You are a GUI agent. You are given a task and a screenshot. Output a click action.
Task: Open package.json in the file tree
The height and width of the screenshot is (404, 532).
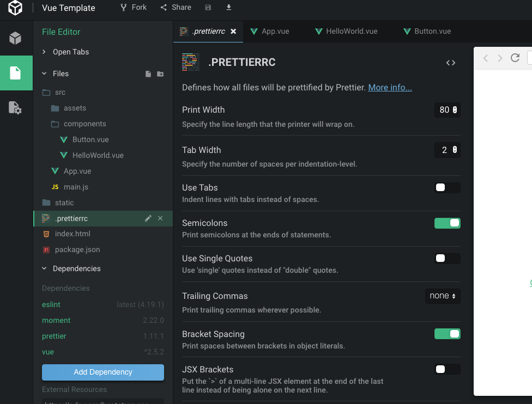click(x=71, y=249)
